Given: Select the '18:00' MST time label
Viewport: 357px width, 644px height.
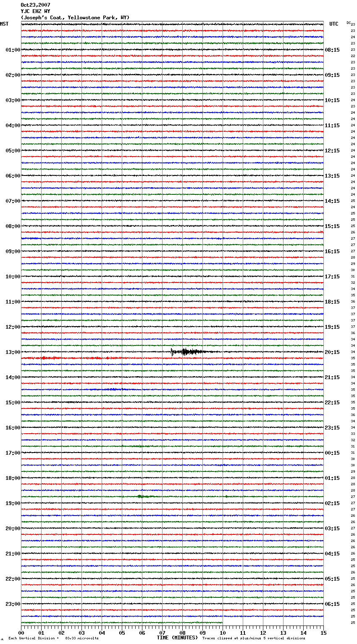Looking at the screenshot, I should [x=13, y=478].
